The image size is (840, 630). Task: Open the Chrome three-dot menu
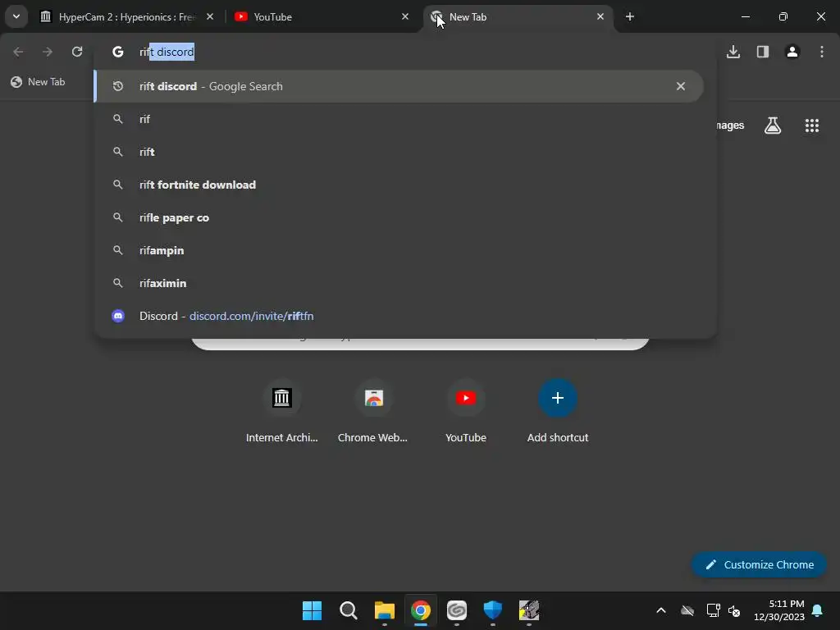point(822,52)
